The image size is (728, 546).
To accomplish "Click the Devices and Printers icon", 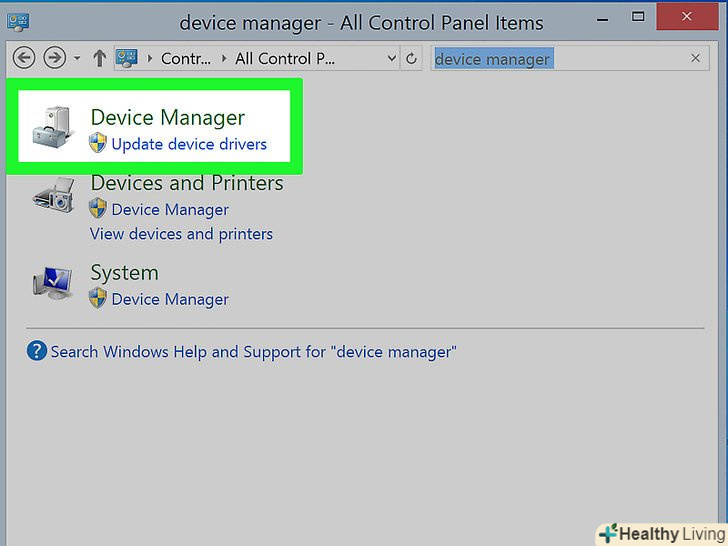I will click(54, 196).
